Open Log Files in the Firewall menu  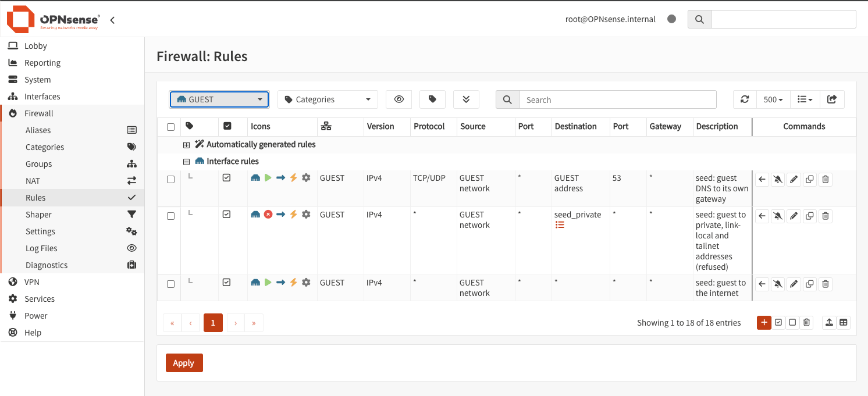72,248
